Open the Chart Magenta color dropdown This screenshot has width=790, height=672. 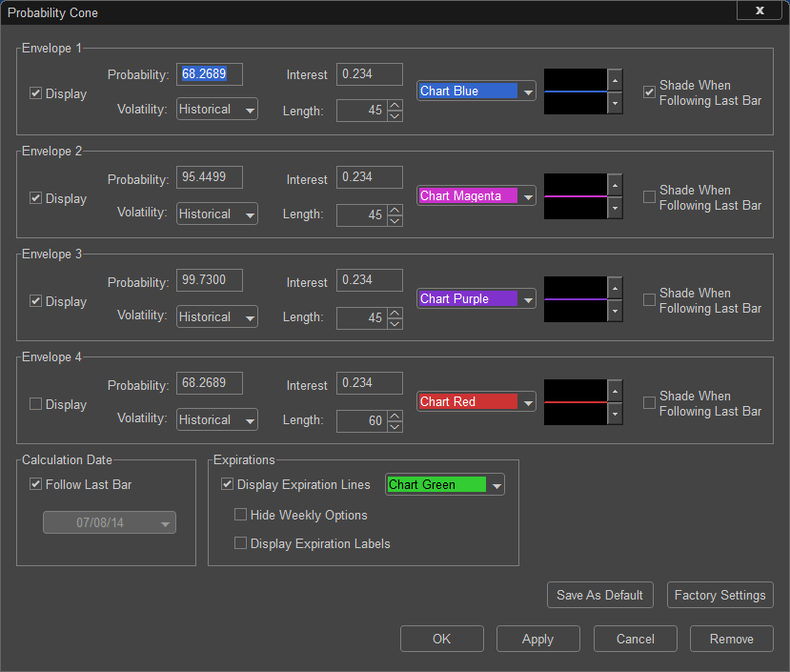pos(476,195)
